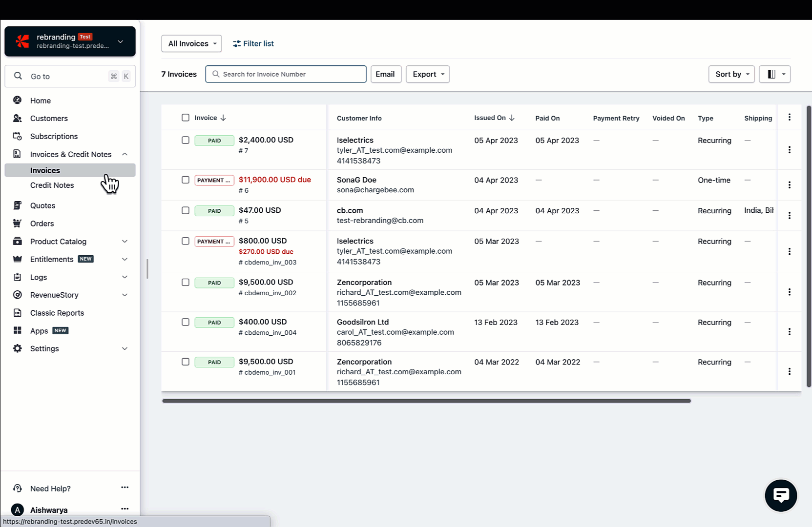The width and height of the screenshot is (812, 527).
Task: Tick checkbox for invoice cbdemo_inv_004
Action: (186, 322)
